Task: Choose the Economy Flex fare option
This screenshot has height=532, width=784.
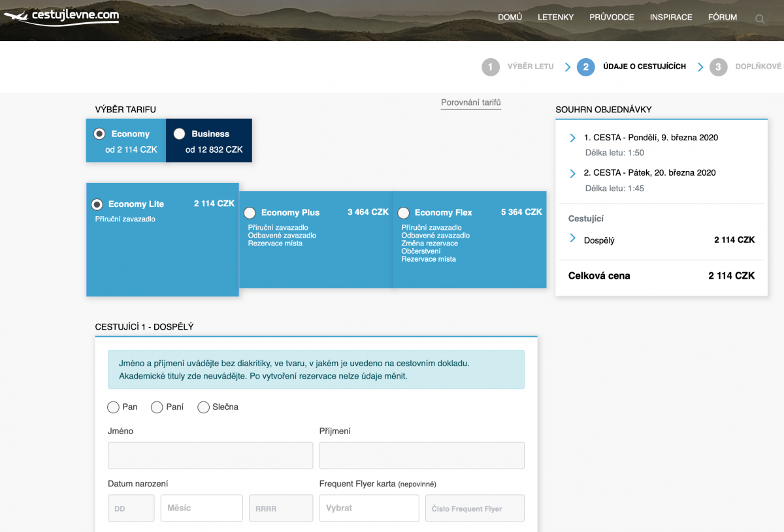Action: 403,213
